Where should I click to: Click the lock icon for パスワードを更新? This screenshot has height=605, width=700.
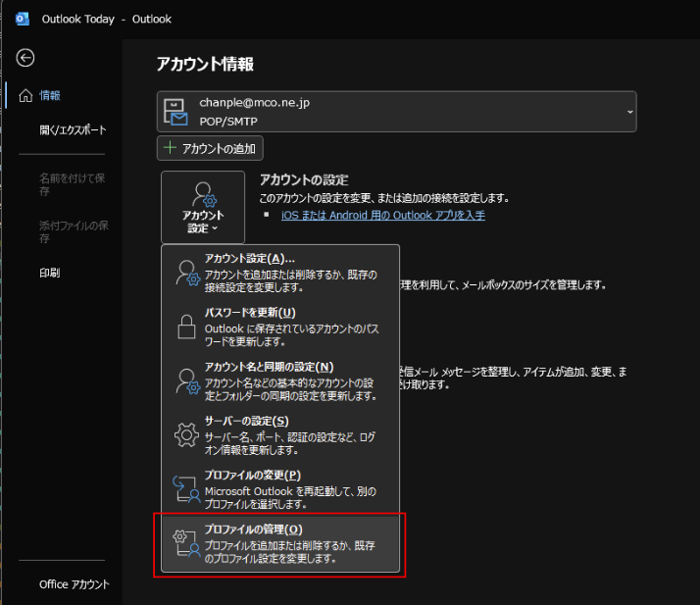(x=186, y=327)
